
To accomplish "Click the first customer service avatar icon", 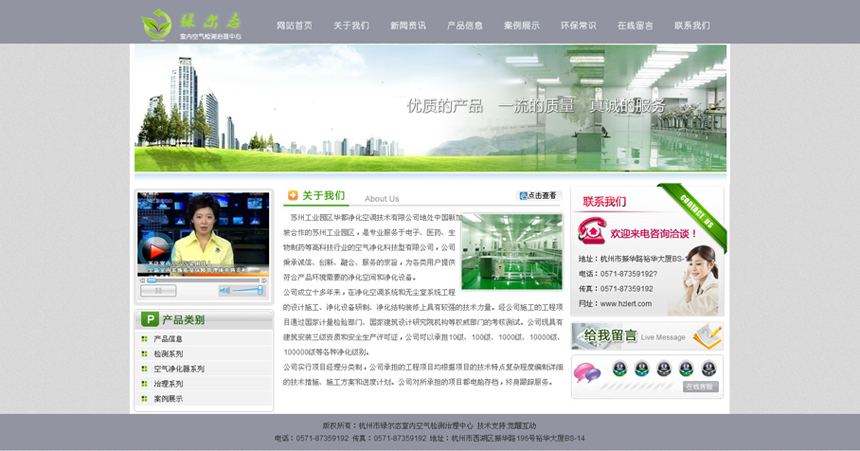I will click(619, 368).
